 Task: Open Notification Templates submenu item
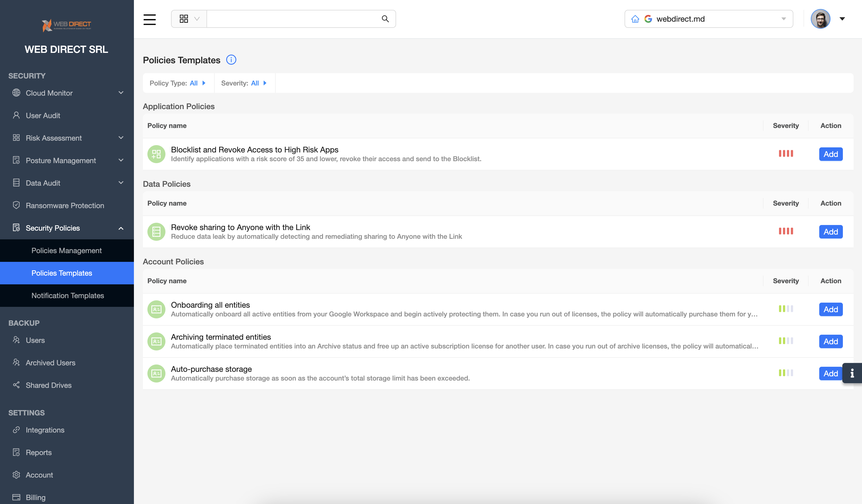[x=68, y=295]
